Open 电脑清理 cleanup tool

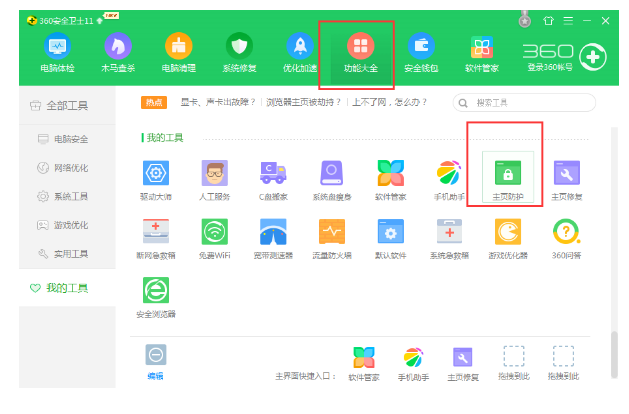coord(179,53)
